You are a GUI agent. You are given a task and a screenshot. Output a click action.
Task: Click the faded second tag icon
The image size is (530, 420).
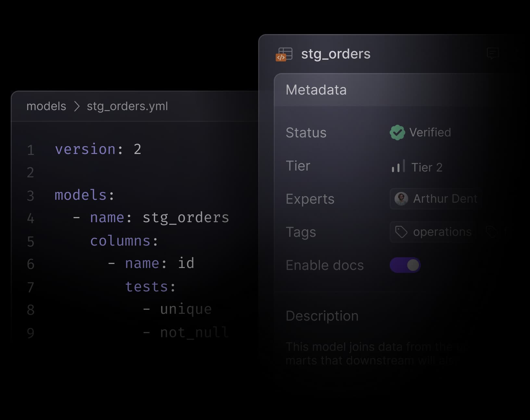click(x=491, y=232)
